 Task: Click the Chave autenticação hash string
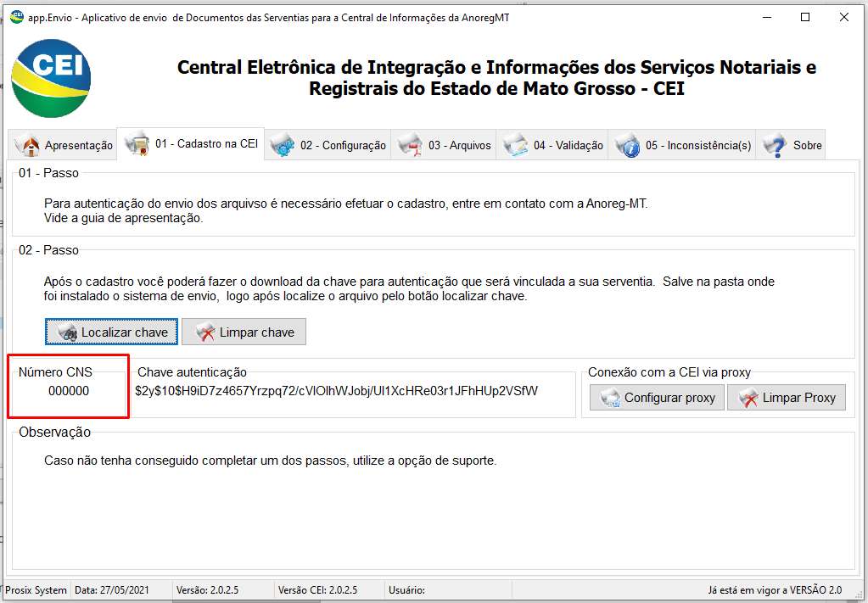click(337, 391)
